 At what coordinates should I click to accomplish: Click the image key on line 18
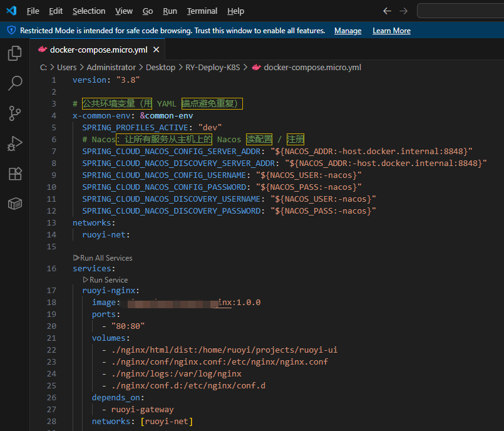click(104, 303)
